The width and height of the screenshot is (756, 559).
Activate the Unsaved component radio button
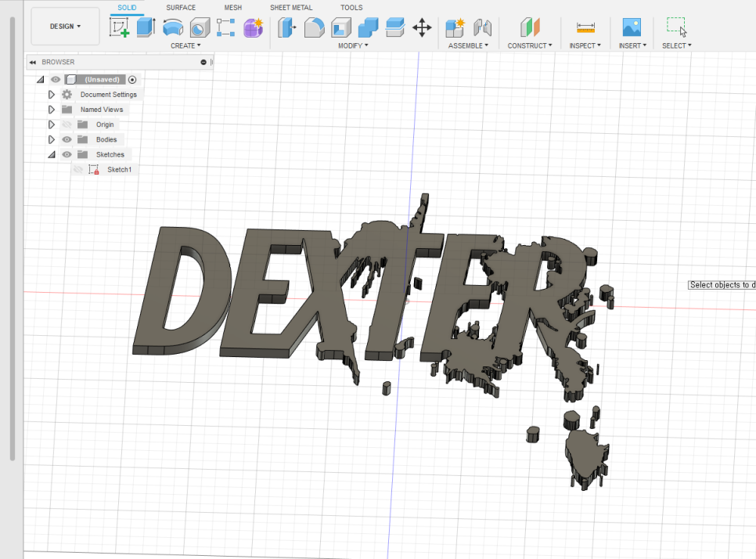(x=132, y=80)
